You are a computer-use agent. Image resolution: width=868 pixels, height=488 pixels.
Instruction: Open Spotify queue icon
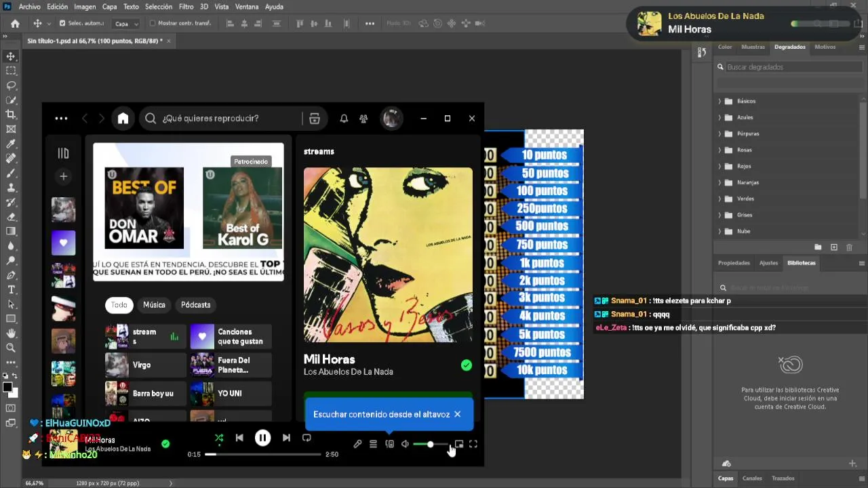[x=373, y=445]
